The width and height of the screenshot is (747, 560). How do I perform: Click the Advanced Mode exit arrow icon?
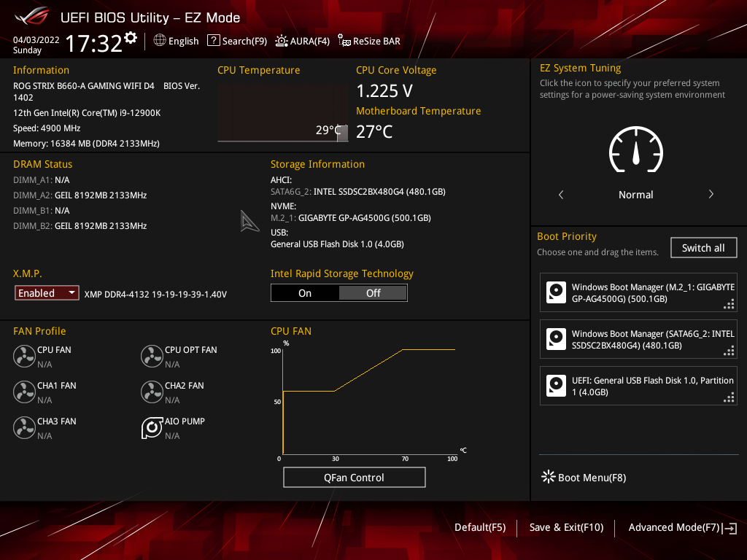729,528
